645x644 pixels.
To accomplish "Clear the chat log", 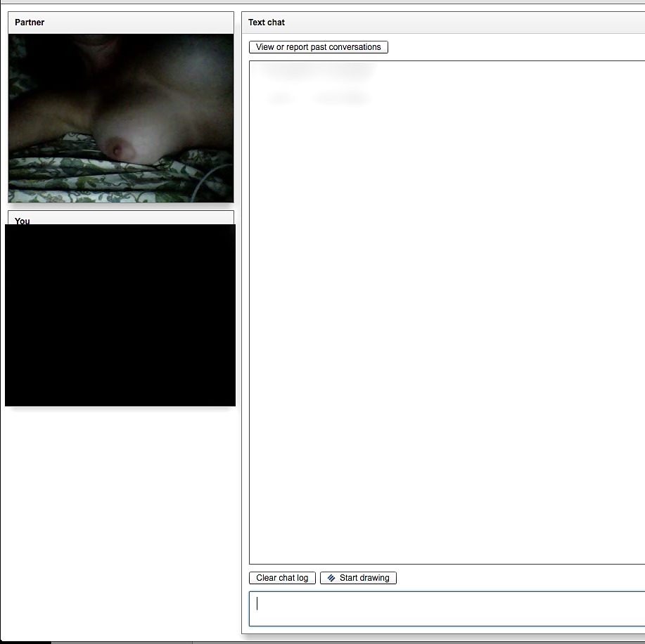I will click(x=282, y=578).
